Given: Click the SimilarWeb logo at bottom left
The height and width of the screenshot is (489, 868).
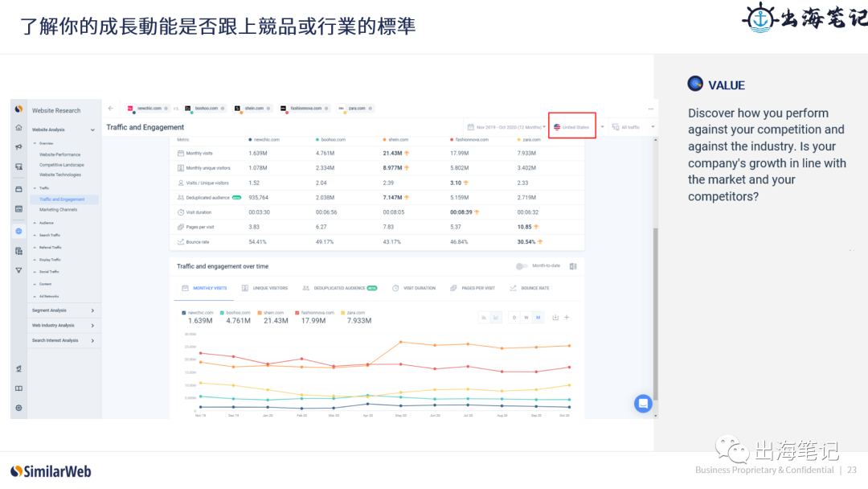Looking at the screenshot, I should pyautogui.click(x=50, y=471).
